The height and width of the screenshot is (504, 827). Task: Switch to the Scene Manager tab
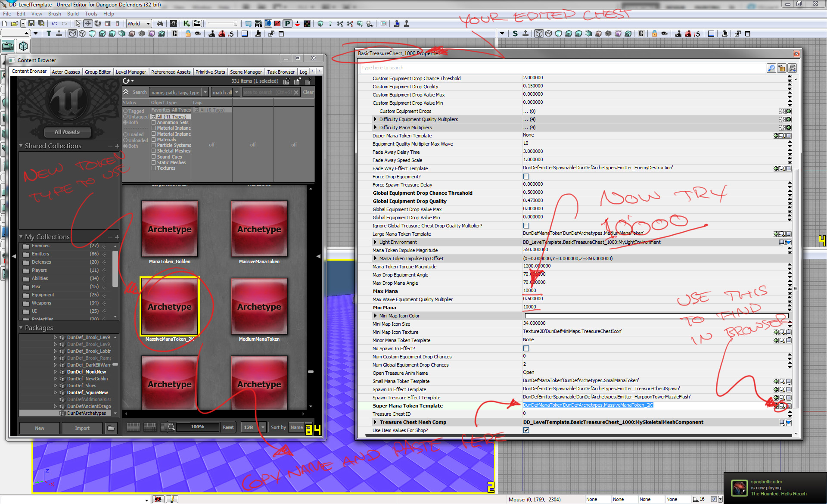pyautogui.click(x=246, y=72)
